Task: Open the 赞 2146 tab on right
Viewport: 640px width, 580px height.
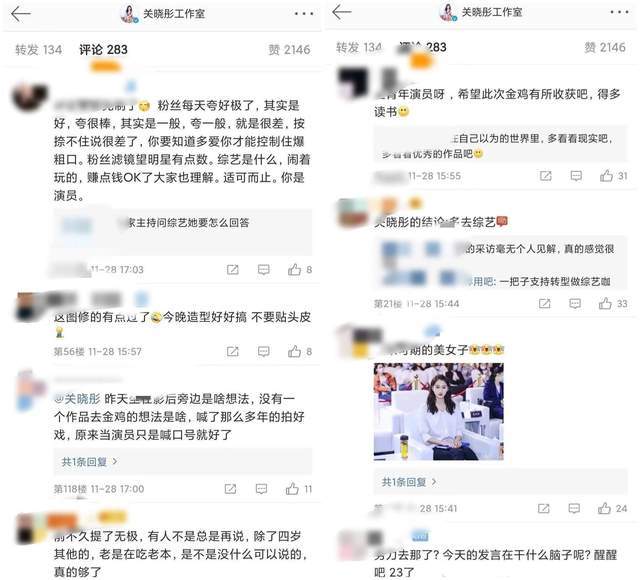Action: click(x=604, y=47)
